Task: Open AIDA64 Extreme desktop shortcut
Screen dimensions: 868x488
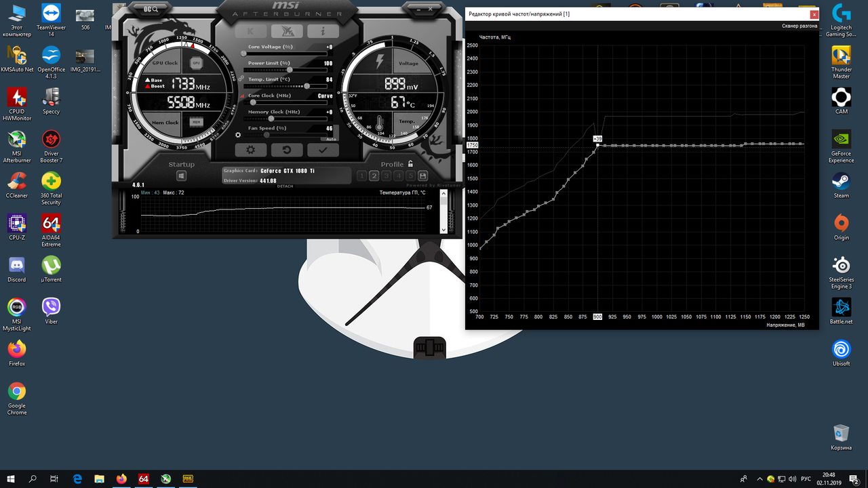Action: pyautogui.click(x=51, y=231)
